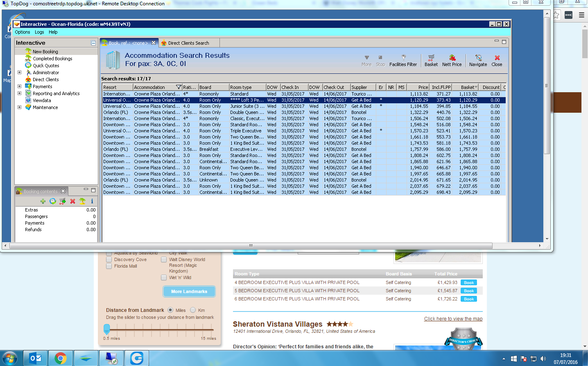Open the Basket cart in results toolbar
The image size is (588, 366).
[x=431, y=61]
